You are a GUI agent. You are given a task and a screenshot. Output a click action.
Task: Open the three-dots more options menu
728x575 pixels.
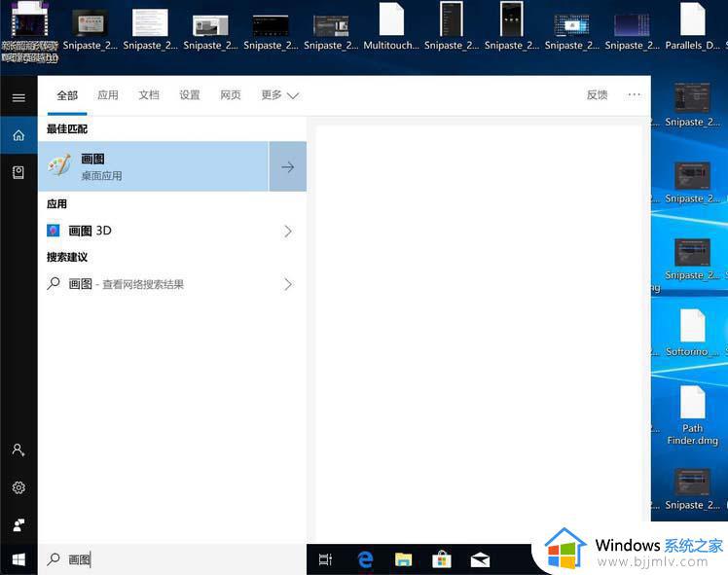[634, 94]
